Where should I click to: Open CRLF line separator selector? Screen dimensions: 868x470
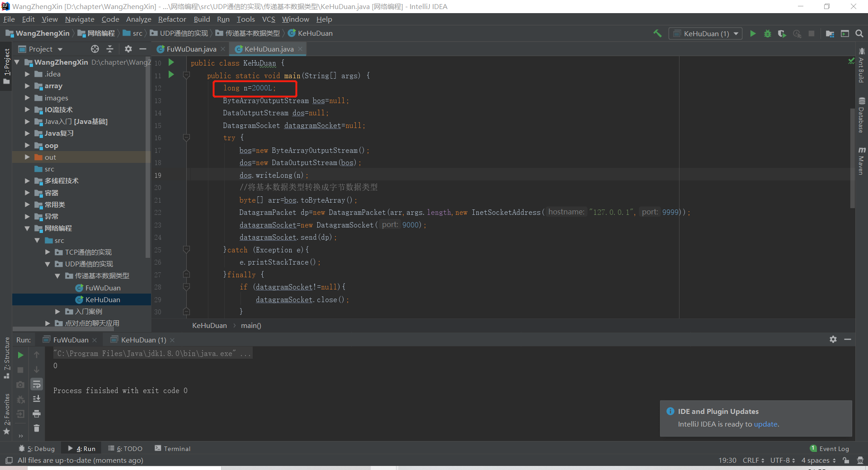[x=753, y=461]
